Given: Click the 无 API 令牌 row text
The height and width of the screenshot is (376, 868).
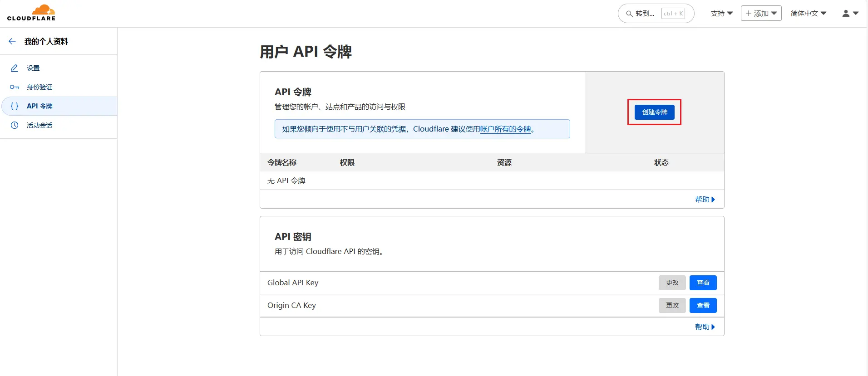Looking at the screenshot, I should tap(286, 181).
